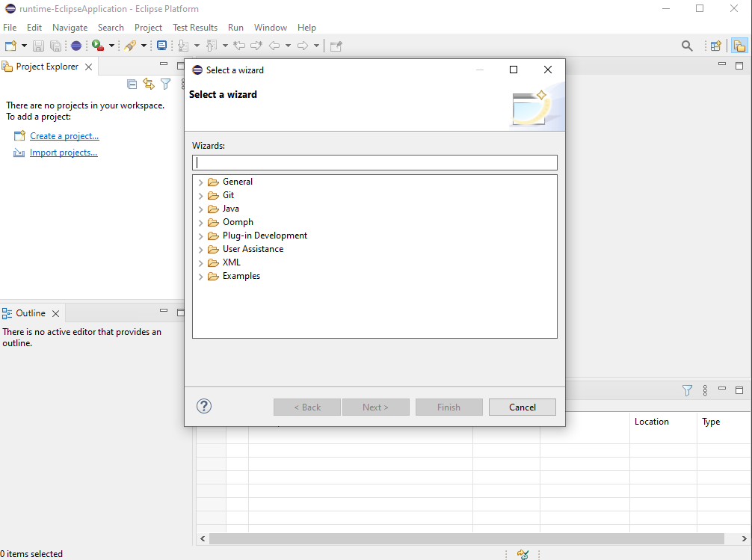Select the Project Explorer tab
Screen dimensions: 752x560
point(47,67)
